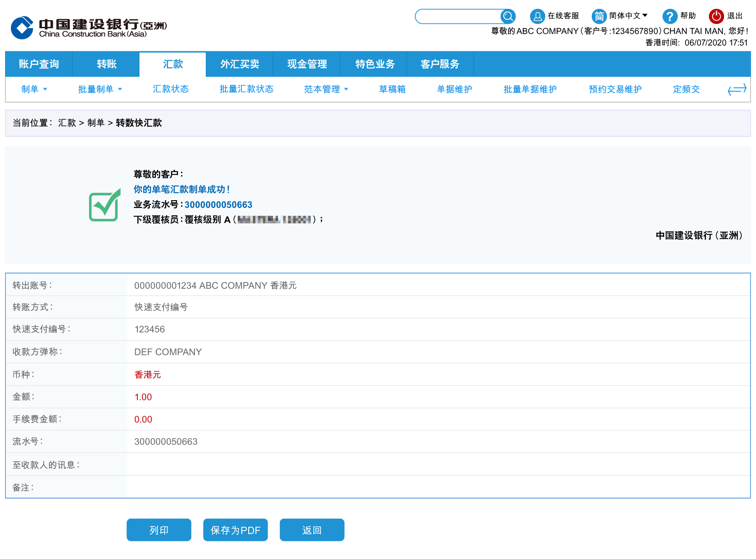Screen dimensions: 756x559
Task: Click the 至收款人的讯息 row label
Action: pos(46,465)
